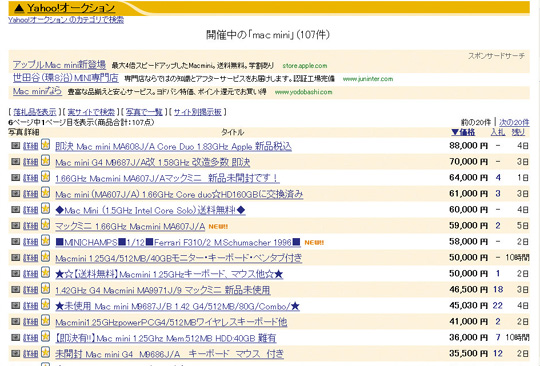
Task: Open Mac mini G4 M9687J/A改 1.58GHz listing
Action: (x=153, y=162)
